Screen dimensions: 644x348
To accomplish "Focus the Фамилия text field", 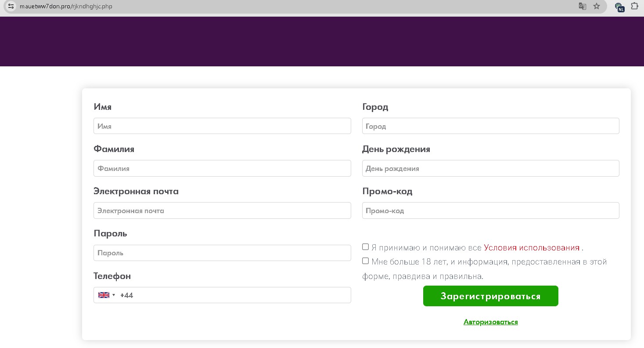I will [222, 168].
